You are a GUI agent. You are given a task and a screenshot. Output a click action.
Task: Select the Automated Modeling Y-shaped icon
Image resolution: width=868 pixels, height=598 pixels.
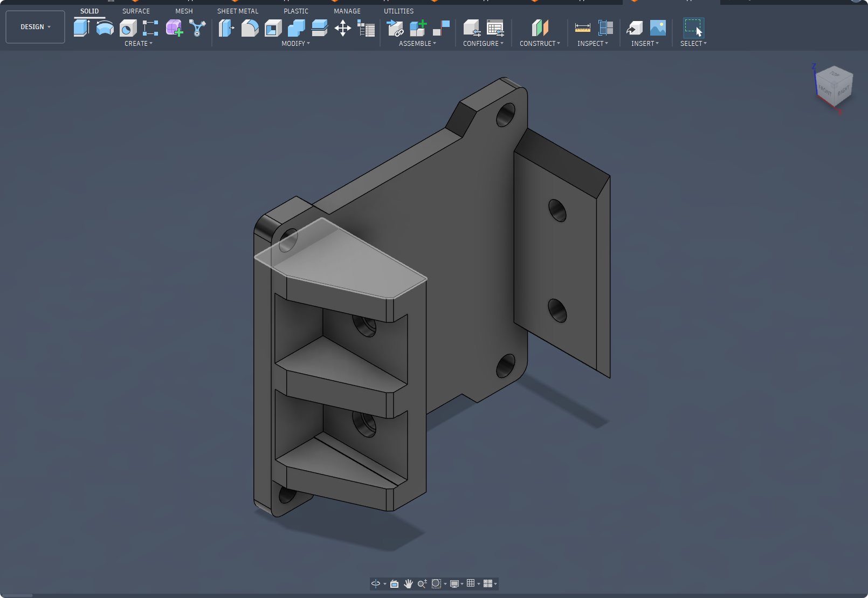[x=197, y=28]
